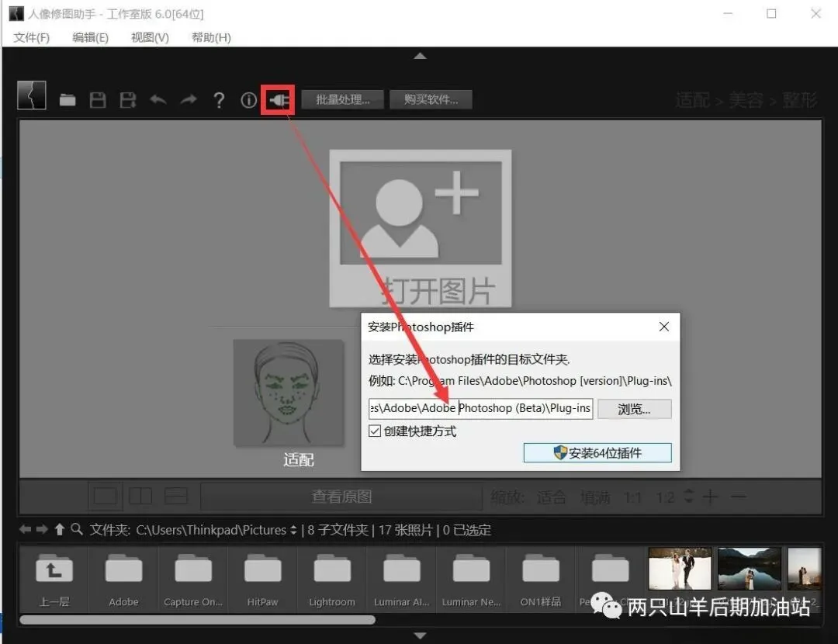This screenshot has width=838, height=644.
Task: Go forward with folder browser right arrow
Action: point(42,529)
